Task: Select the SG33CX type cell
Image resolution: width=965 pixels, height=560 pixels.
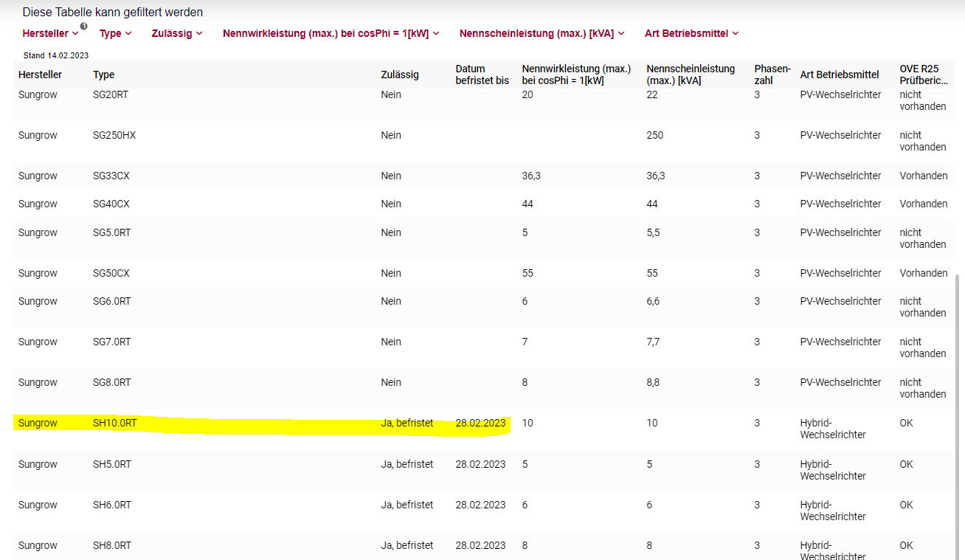Action: tap(111, 176)
